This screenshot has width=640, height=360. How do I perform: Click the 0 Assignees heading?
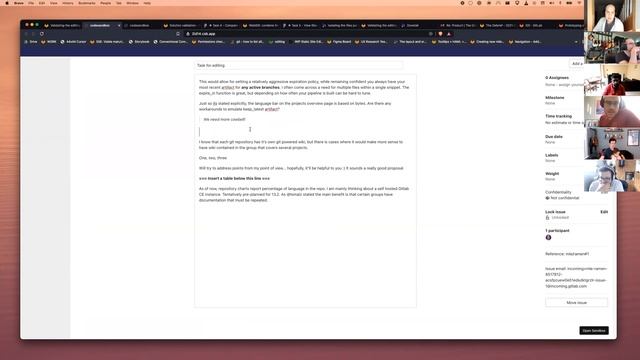click(557, 78)
